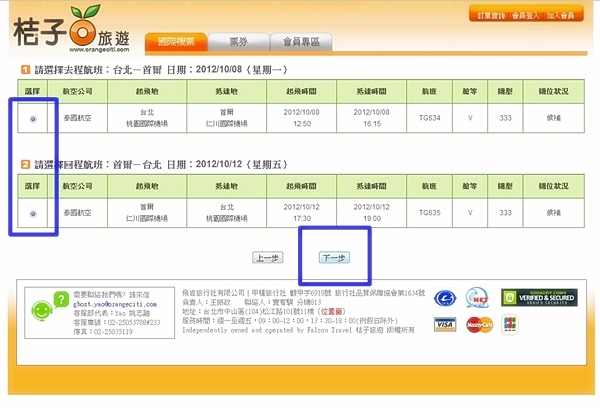Open the 位置圖 location link
This screenshot has height=408, width=600.
point(333,311)
